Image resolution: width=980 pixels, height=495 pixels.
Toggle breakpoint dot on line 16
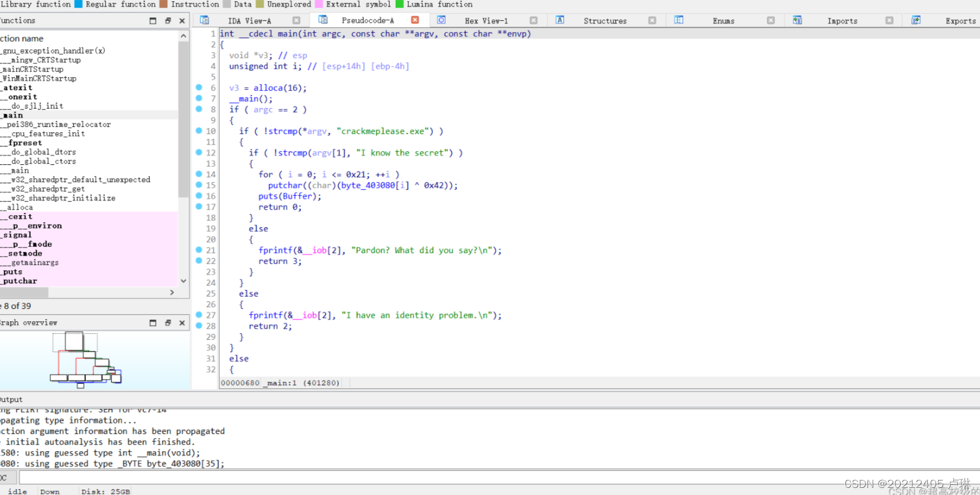coord(199,196)
